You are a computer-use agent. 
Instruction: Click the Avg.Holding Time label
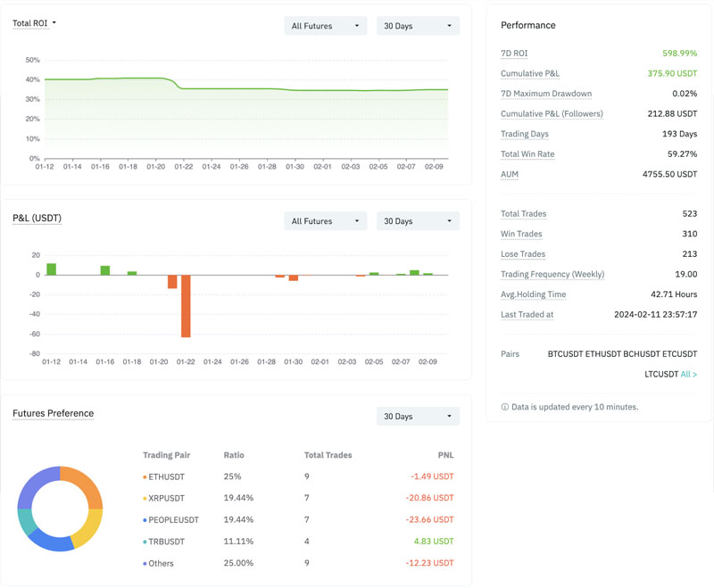(x=533, y=294)
